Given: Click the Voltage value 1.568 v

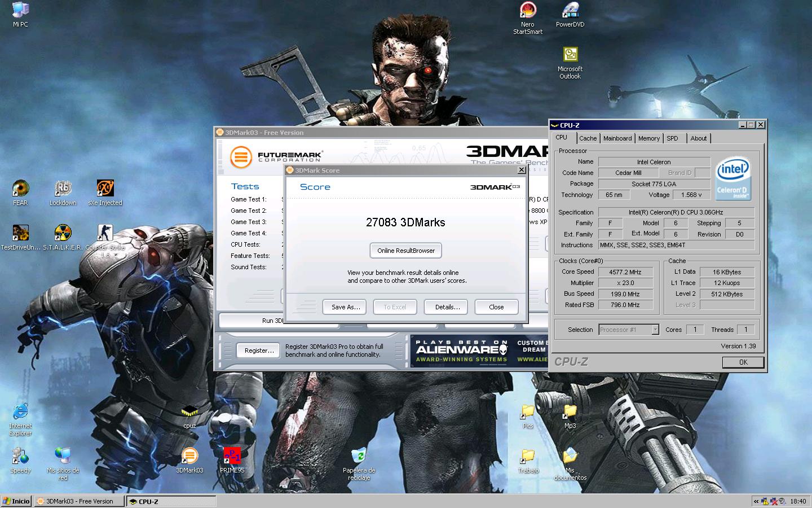Looking at the screenshot, I should point(692,195).
